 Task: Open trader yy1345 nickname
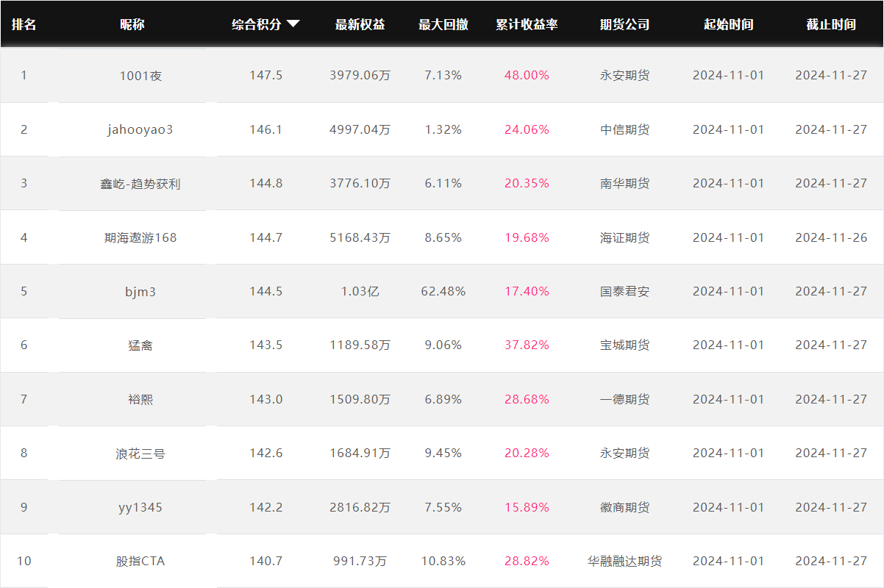tap(140, 507)
